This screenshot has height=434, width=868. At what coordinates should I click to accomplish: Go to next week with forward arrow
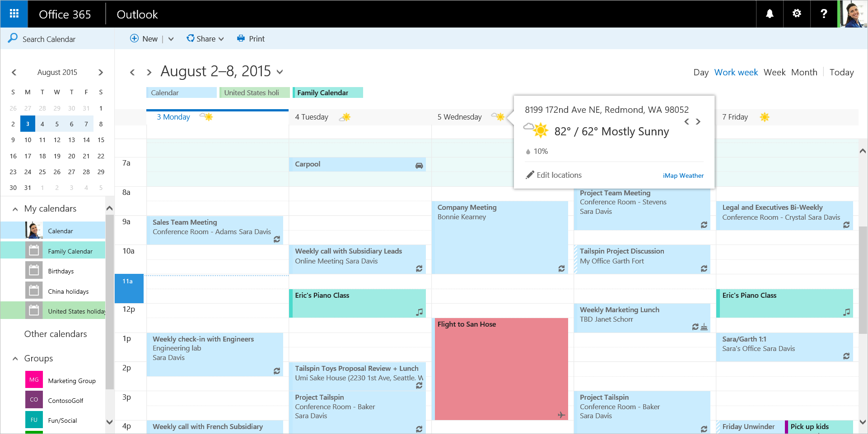[149, 72]
